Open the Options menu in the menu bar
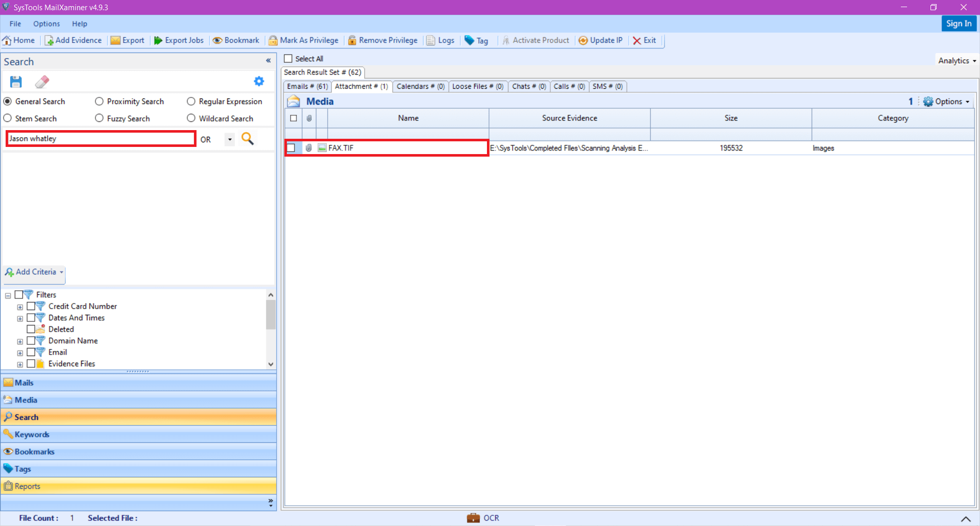 tap(46, 23)
